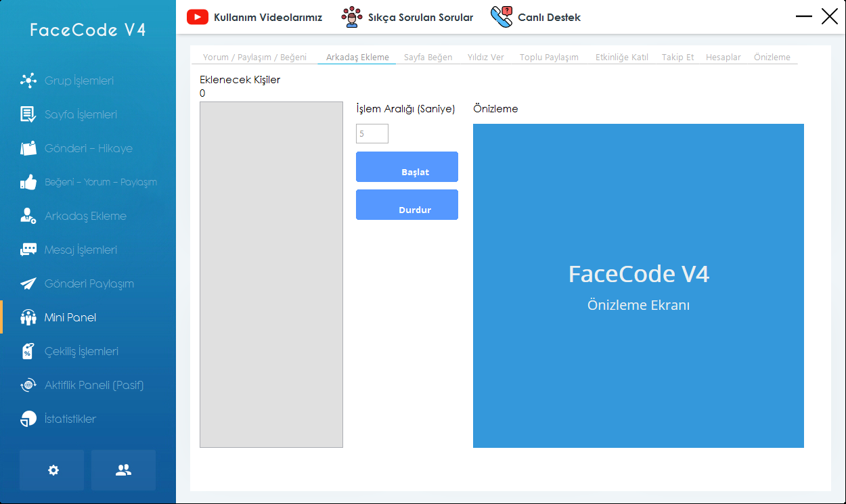Click the Arkadaş Ekleme person icon
Viewport: 846px width, 504px height.
point(28,216)
